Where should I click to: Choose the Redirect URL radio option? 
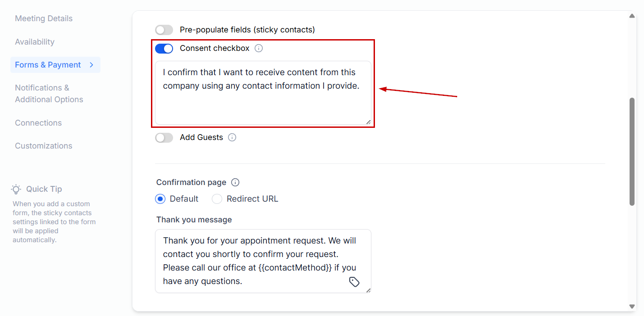pyautogui.click(x=217, y=199)
